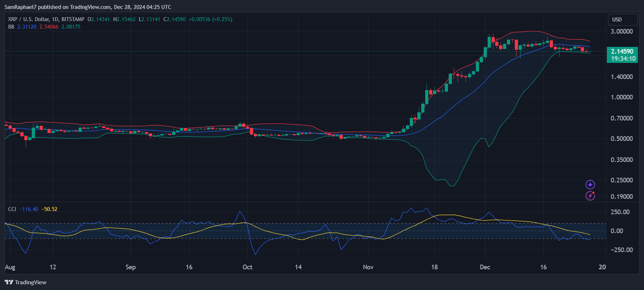Click the Oct label on time axis

click(x=247, y=267)
